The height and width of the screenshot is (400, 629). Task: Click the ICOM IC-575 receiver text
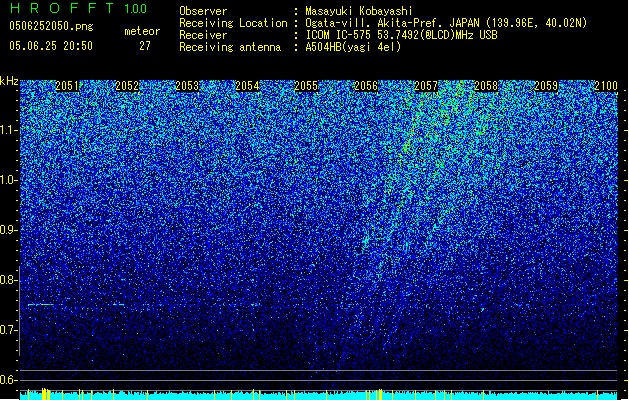tap(401, 35)
